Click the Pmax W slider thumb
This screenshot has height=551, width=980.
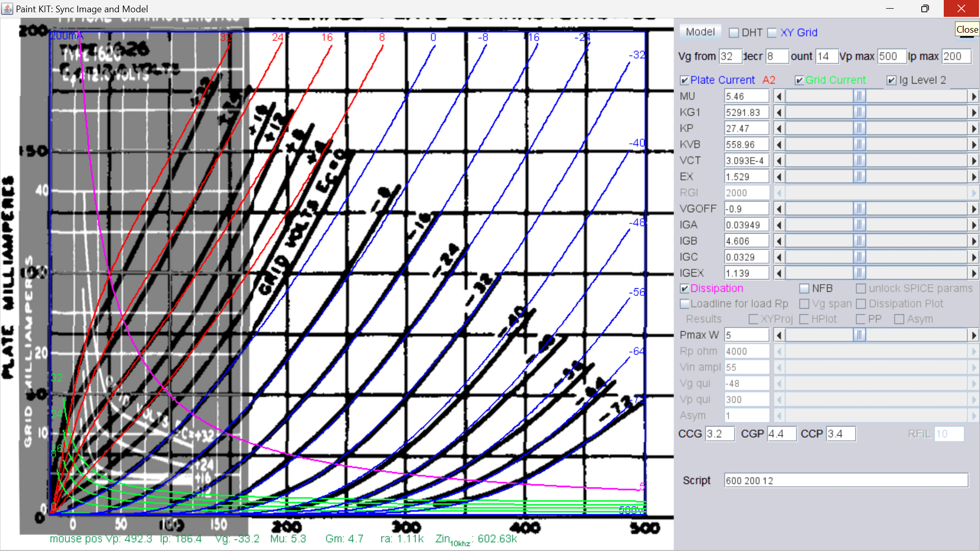pos(860,335)
